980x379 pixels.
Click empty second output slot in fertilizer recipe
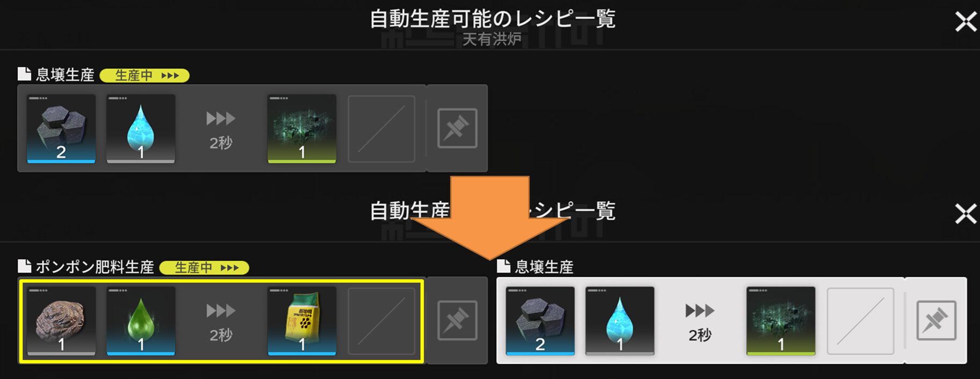[381, 321]
